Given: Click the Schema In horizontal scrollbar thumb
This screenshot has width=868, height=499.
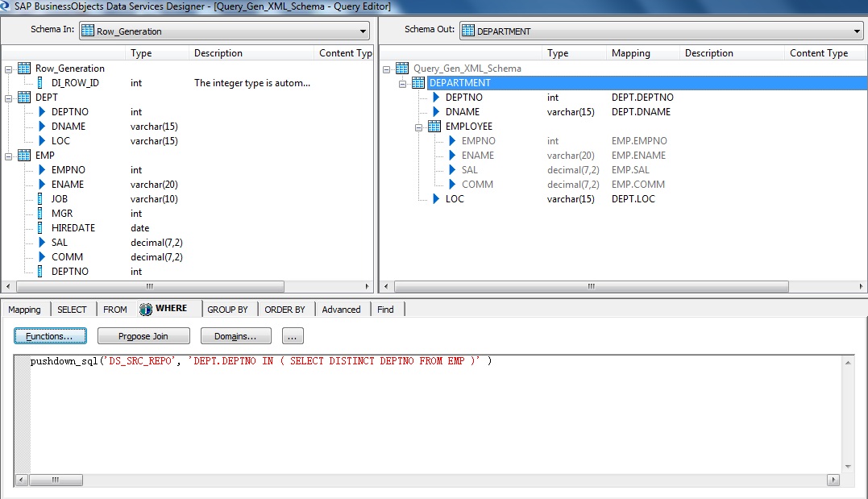Looking at the screenshot, I should [150, 286].
